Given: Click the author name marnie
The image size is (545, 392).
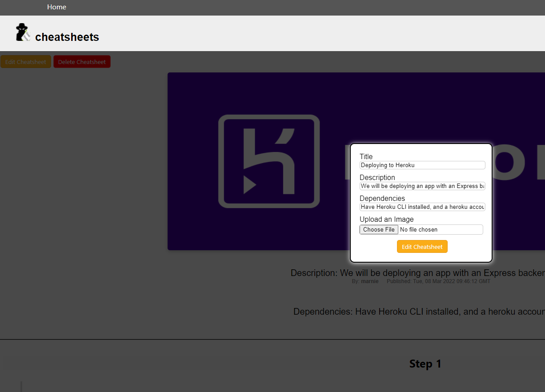Looking at the screenshot, I should [370, 281].
